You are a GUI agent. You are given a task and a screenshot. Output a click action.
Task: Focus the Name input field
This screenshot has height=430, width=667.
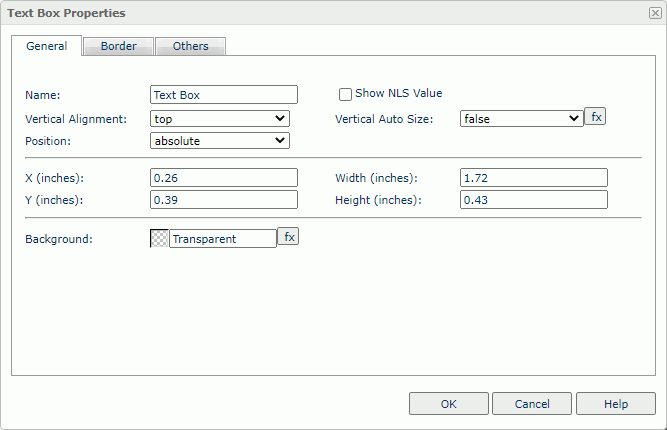[x=224, y=95]
